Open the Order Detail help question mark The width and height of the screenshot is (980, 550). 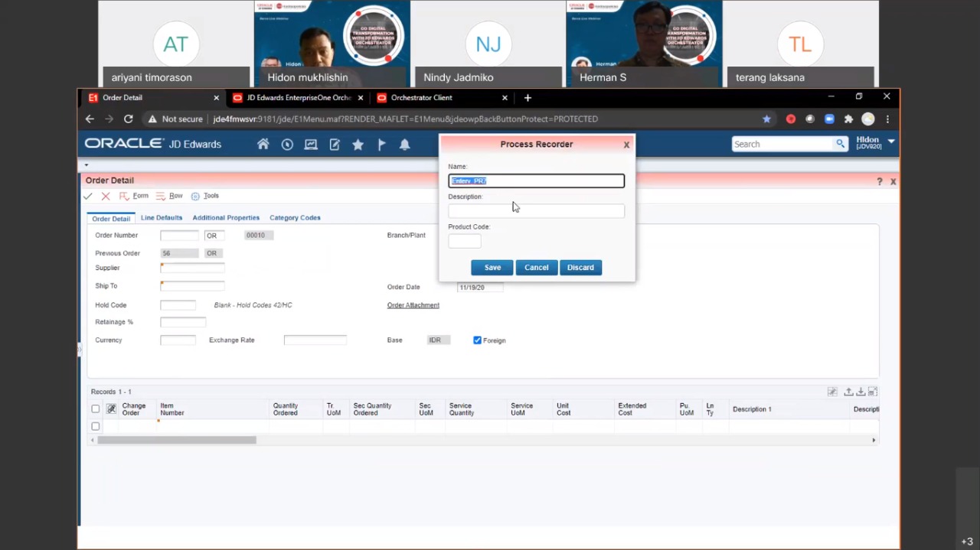tap(879, 181)
